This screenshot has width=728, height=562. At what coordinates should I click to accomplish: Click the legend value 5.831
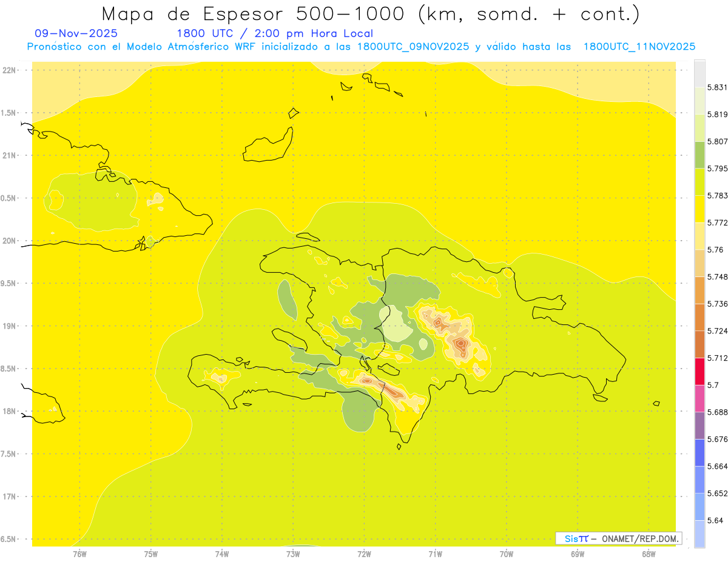[x=717, y=87]
